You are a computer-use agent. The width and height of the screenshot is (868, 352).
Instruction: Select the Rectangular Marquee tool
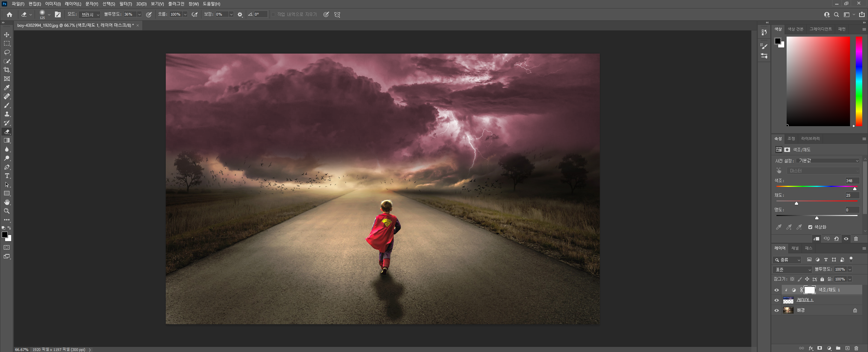pyautogui.click(x=7, y=43)
